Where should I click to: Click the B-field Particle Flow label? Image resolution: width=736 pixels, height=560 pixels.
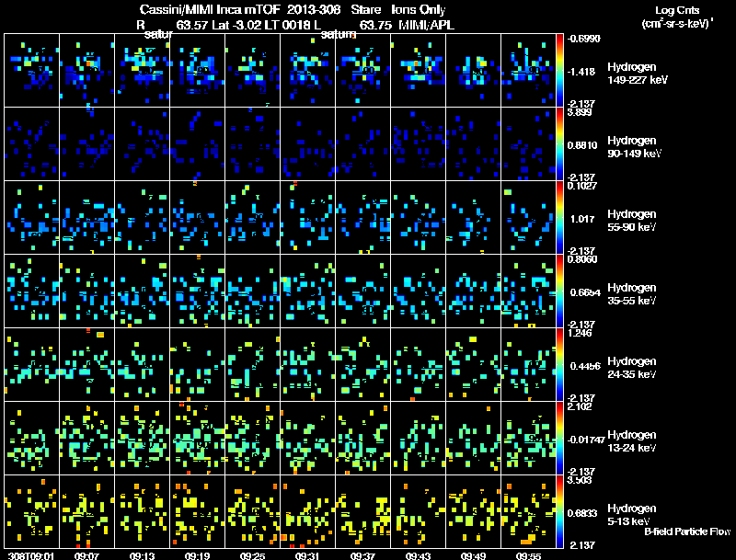687,531
